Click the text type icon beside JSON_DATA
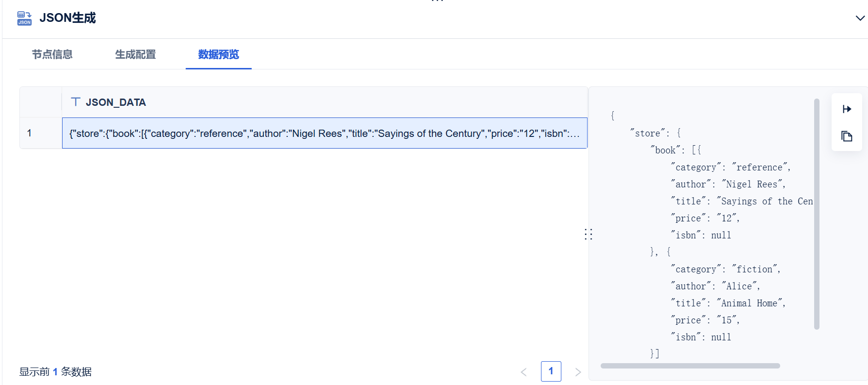The height and width of the screenshot is (385, 868). pyautogui.click(x=76, y=102)
